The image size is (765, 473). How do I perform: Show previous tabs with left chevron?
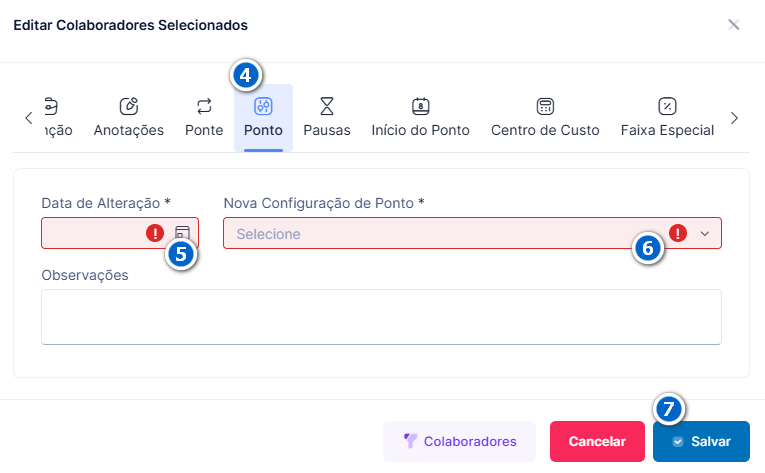tap(29, 118)
